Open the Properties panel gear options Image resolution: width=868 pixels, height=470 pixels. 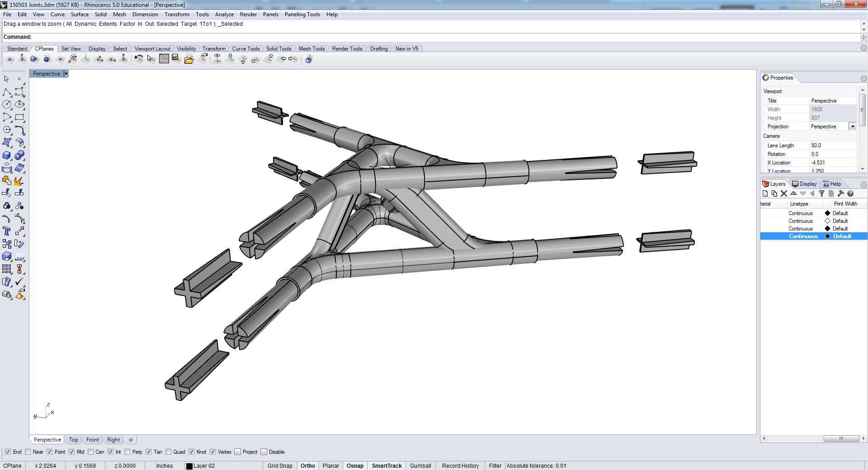click(863, 78)
